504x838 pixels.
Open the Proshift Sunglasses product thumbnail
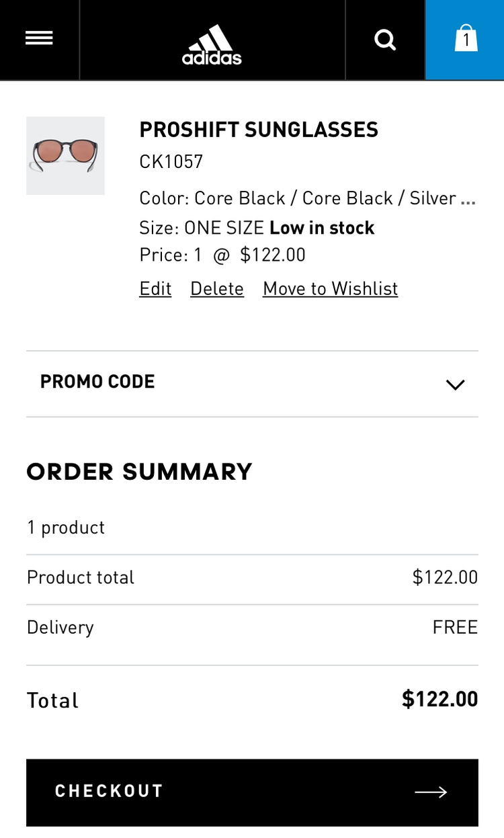point(65,155)
